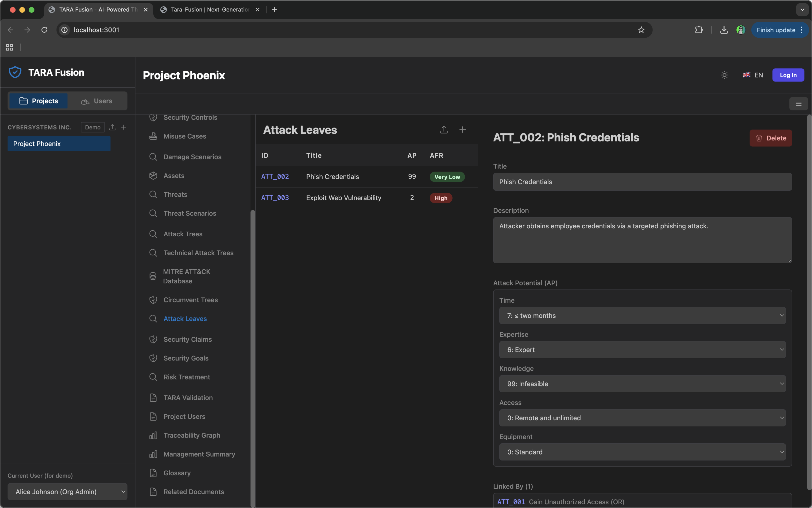This screenshot has width=812, height=508.
Task: Click the export icon in Attack Leaves header
Action: (443, 130)
